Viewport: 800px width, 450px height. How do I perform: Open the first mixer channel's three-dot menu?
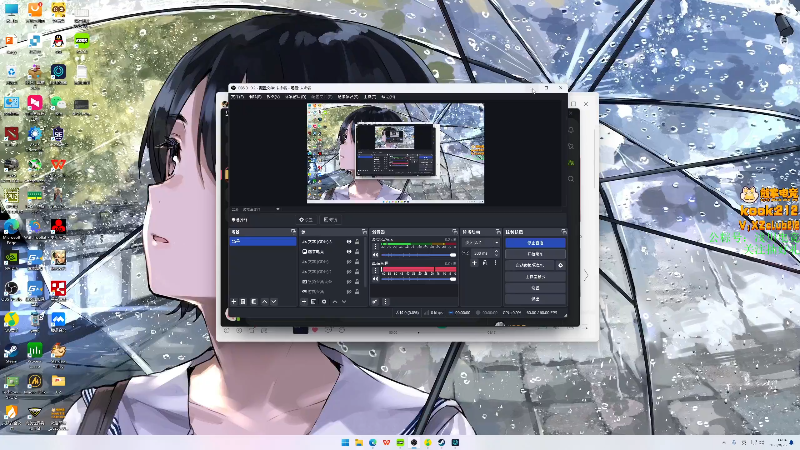pyautogui.click(x=376, y=246)
